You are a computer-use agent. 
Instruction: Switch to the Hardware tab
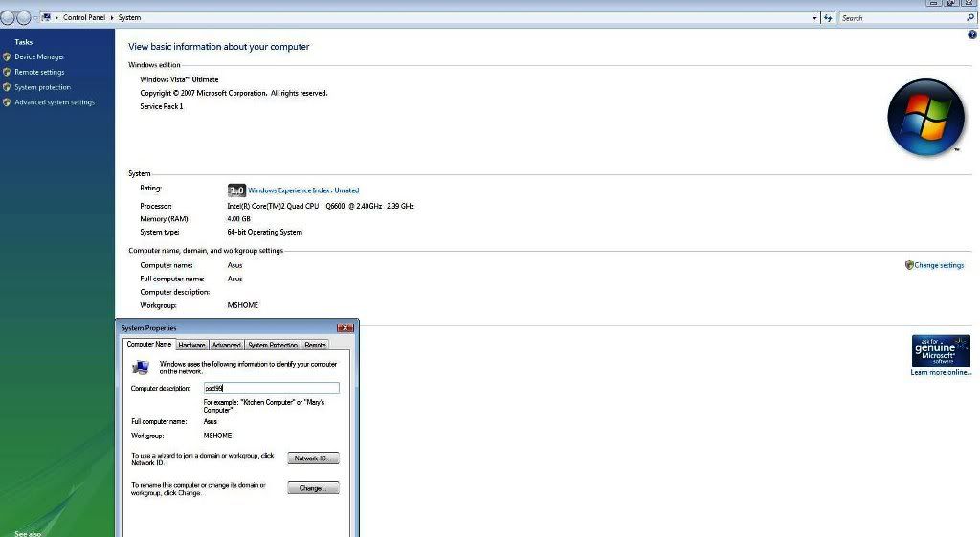(x=191, y=346)
